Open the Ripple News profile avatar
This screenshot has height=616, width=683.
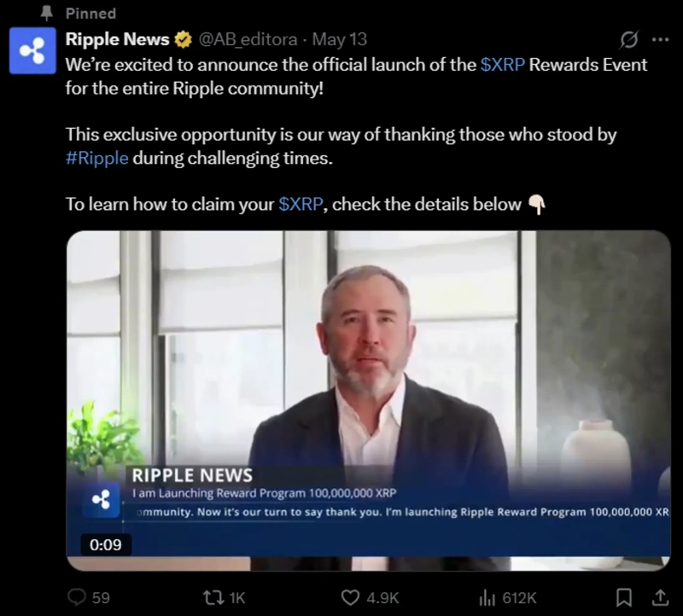coord(32,50)
